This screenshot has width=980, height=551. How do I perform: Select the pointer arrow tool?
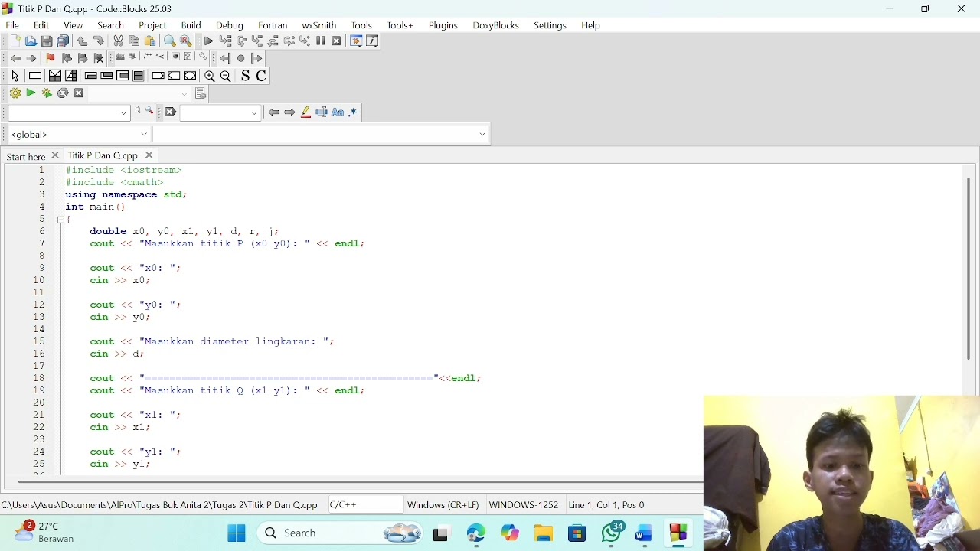coord(15,77)
